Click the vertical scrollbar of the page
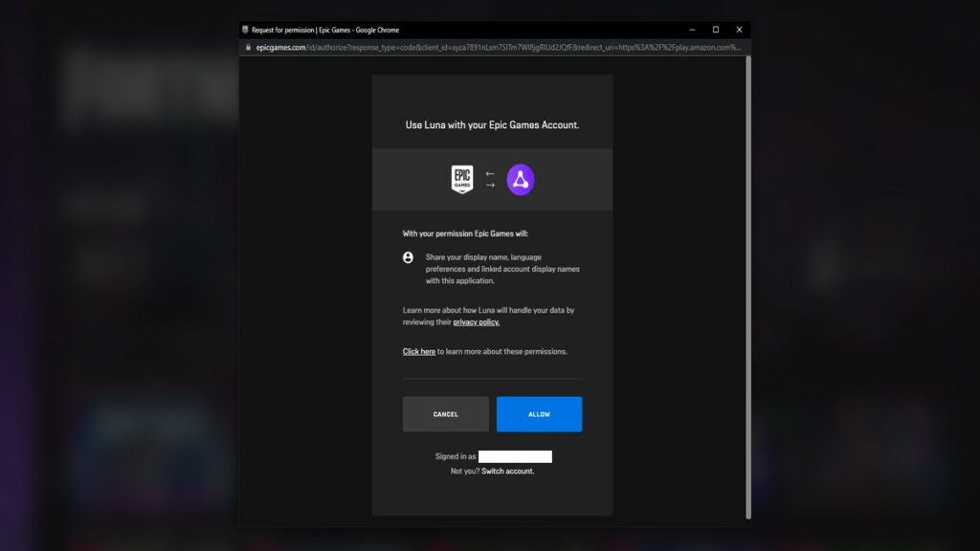980x551 pixels. click(747, 287)
